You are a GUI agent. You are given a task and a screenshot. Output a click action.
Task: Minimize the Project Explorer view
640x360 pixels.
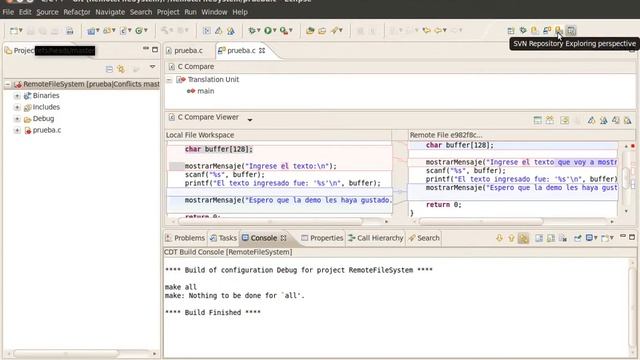(x=146, y=49)
